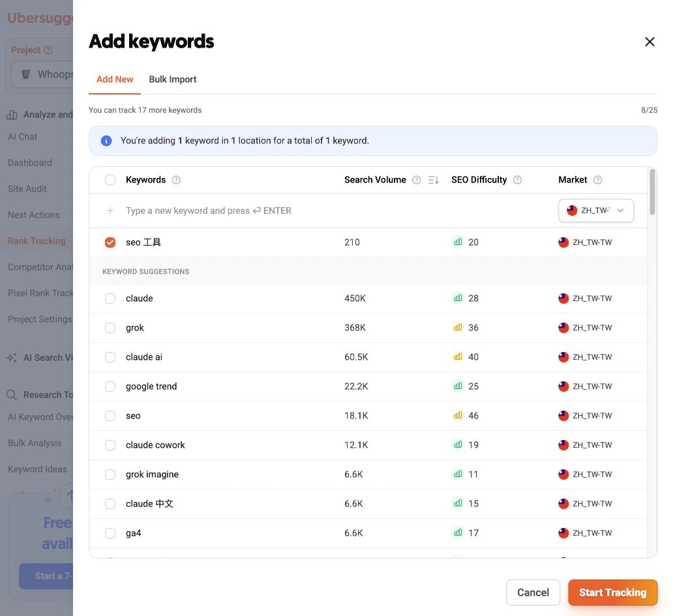Viewport: 673px width, 616px height.
Task: Click difficulty icon in 'seo' suggestion row
Action: click(x=458, y=415)
